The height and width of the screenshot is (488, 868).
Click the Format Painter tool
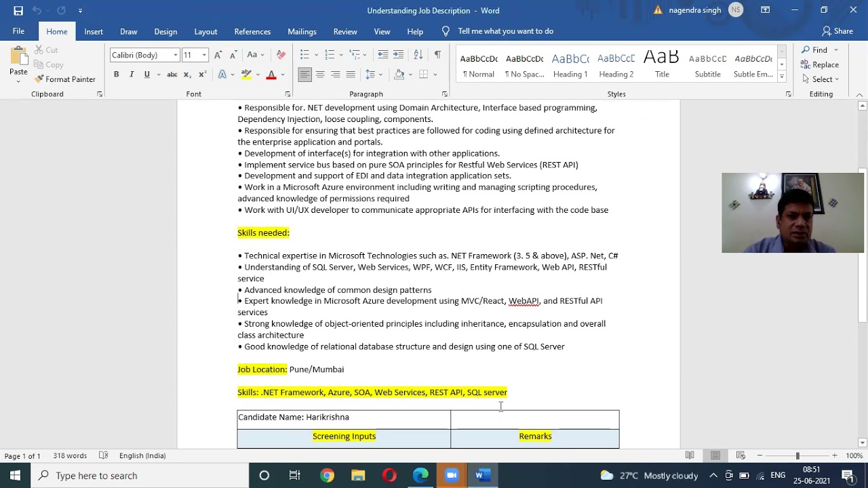(x=64, y=79)
